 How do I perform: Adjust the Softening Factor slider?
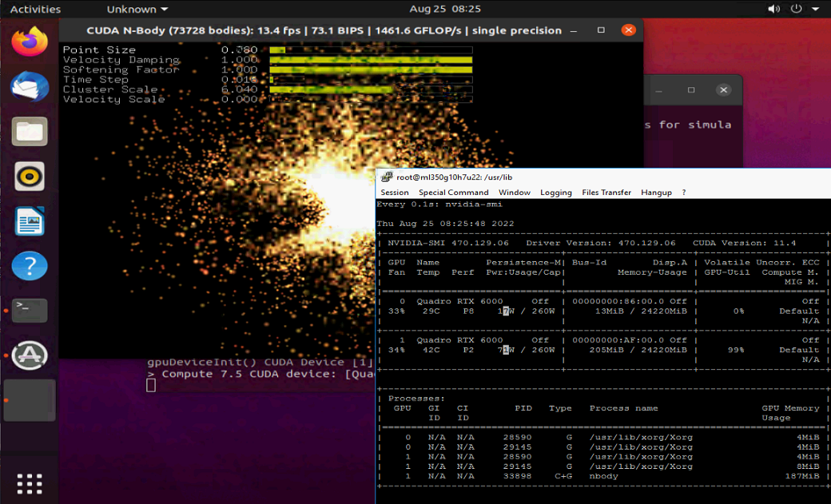371,69
